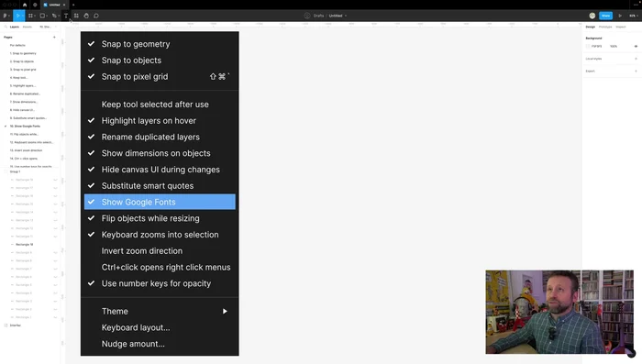Open the zoom level dropdown
This screenshot has width=642, height=364.
[x=634, y=16]
